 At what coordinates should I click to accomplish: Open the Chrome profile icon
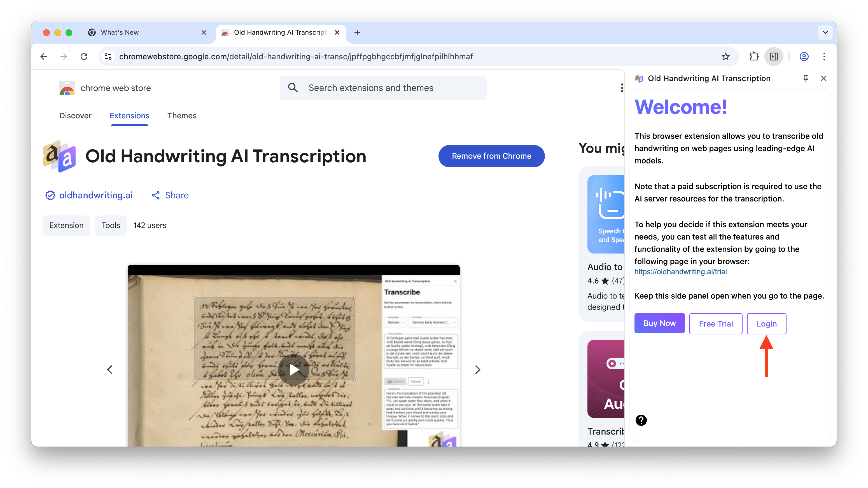804,57
